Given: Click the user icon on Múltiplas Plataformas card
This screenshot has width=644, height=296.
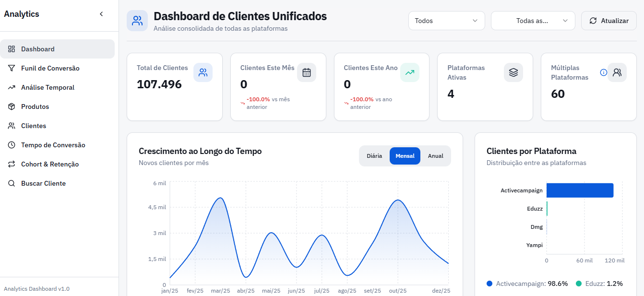Looking at the screenshot, I should point(617,72).
